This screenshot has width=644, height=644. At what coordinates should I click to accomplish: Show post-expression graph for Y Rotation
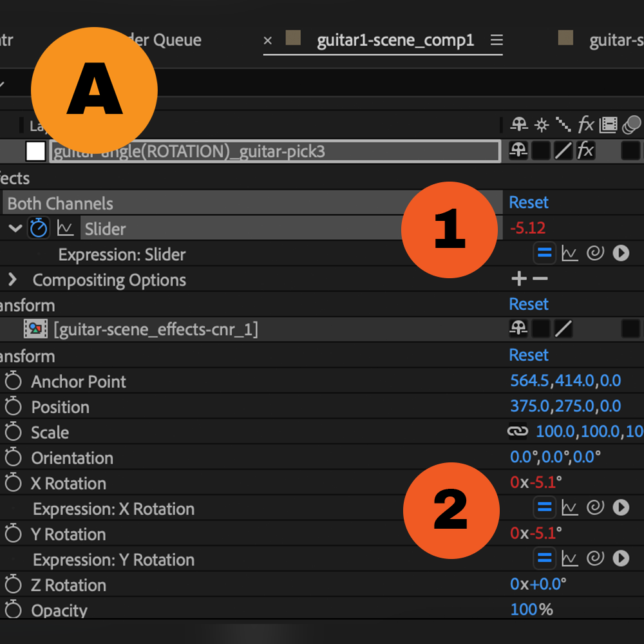[569, 558]
